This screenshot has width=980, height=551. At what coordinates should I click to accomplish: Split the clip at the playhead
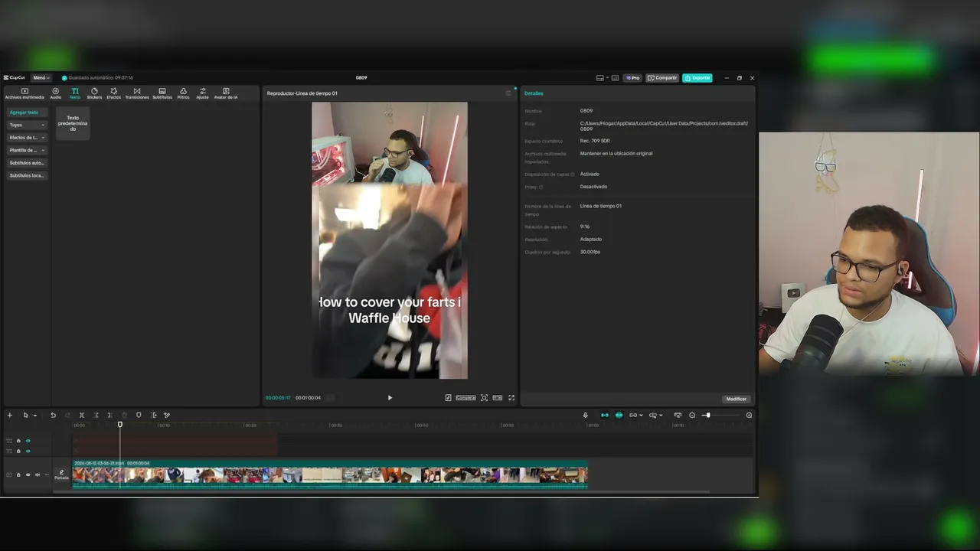coord(82,416)
